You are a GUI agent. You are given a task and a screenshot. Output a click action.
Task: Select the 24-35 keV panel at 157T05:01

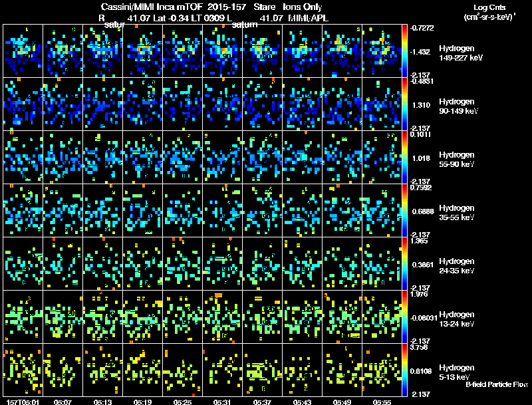click(x=23, y=263)
